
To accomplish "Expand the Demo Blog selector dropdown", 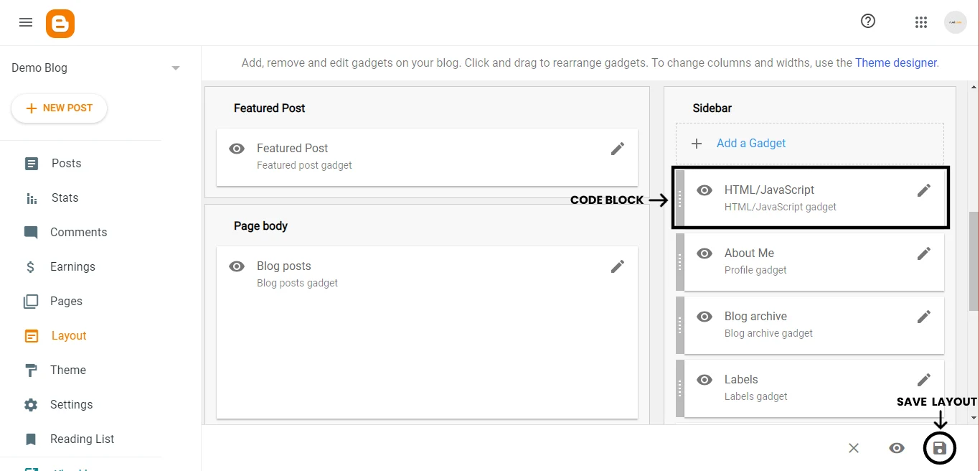I will 176,68.
